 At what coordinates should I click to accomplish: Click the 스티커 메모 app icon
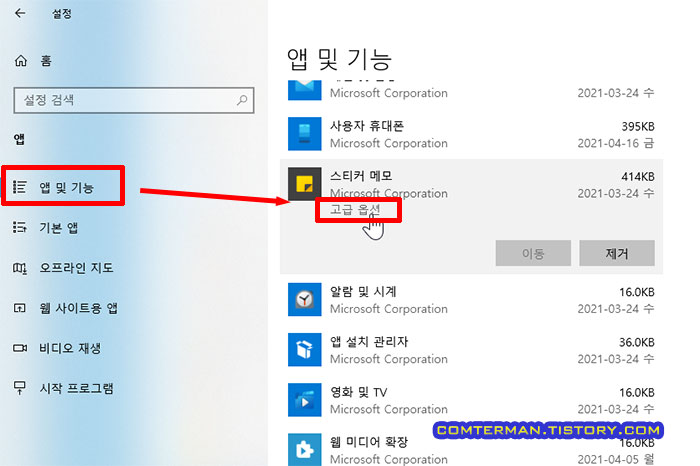point(304,184)
